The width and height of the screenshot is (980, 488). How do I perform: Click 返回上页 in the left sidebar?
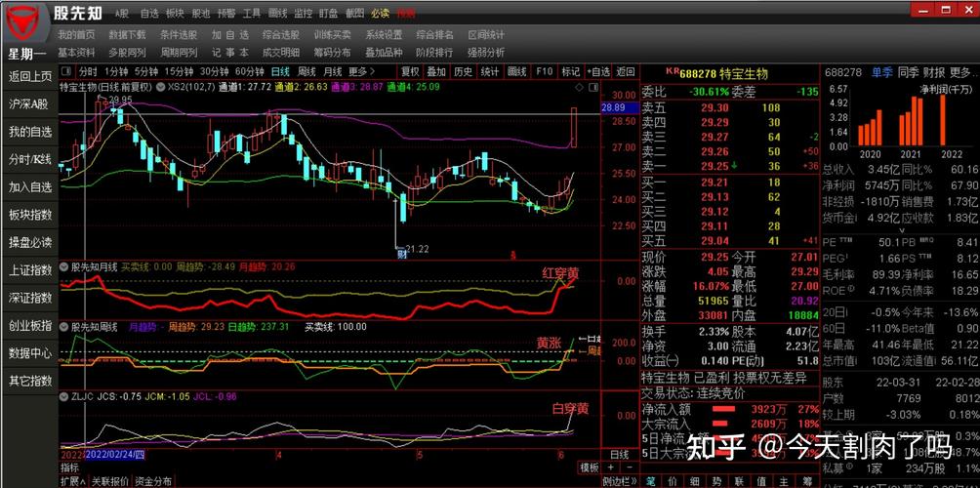(x=30, y=77)
